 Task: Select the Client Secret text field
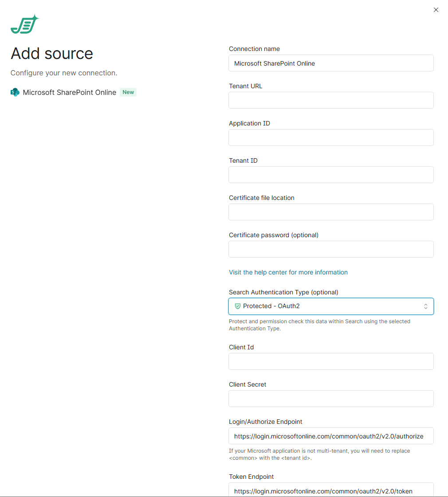pyautogui.click(x=330, y=399)
